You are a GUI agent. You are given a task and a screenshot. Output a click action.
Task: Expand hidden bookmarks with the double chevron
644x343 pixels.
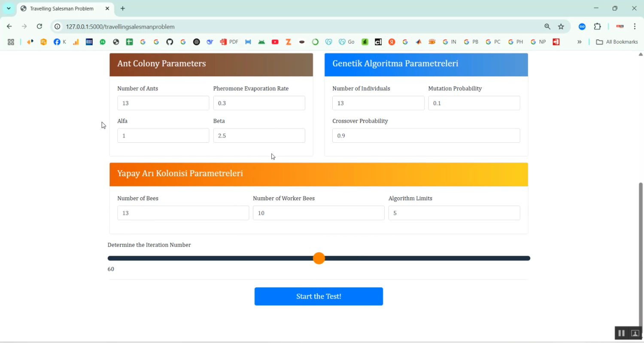[x=580, y=42]
